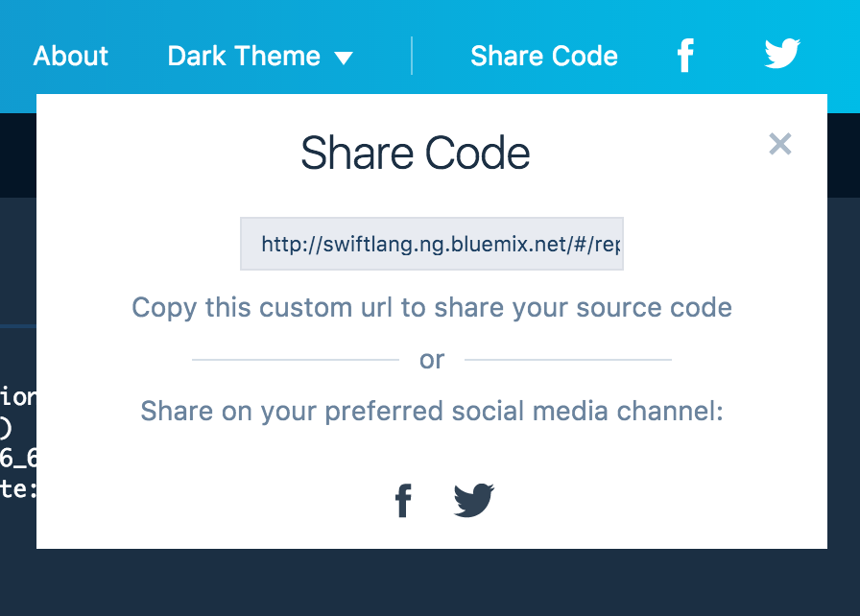
Task: Share on Twitter from the Share Code dialog
Action: 474,500
